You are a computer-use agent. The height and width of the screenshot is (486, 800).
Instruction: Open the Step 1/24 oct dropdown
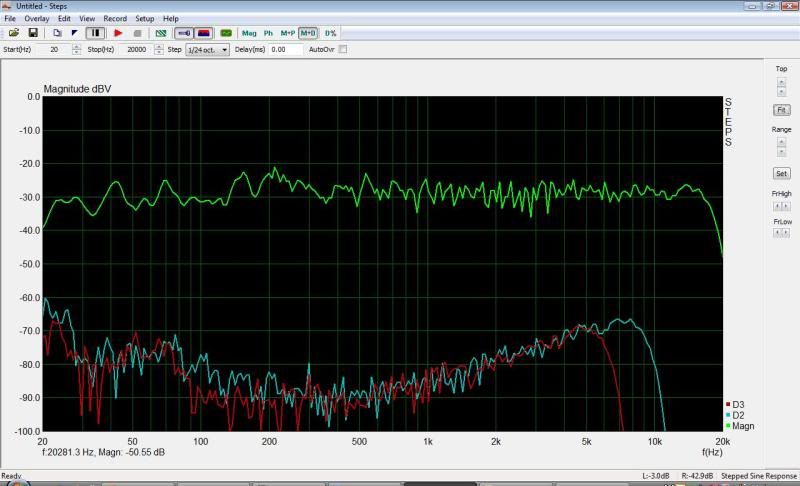coord(208,49)
